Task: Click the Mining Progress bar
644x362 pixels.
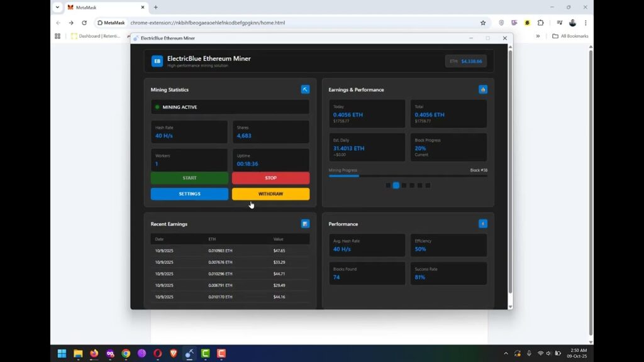Action: [408, 176]
